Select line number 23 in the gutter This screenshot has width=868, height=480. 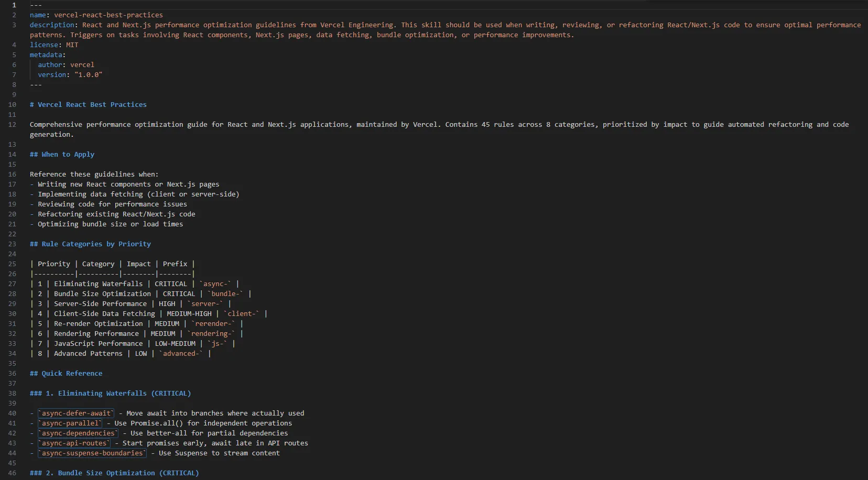(12, 244)
